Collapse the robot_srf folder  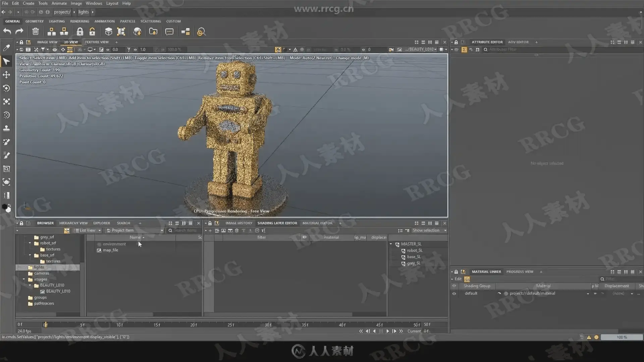(30, 243)
